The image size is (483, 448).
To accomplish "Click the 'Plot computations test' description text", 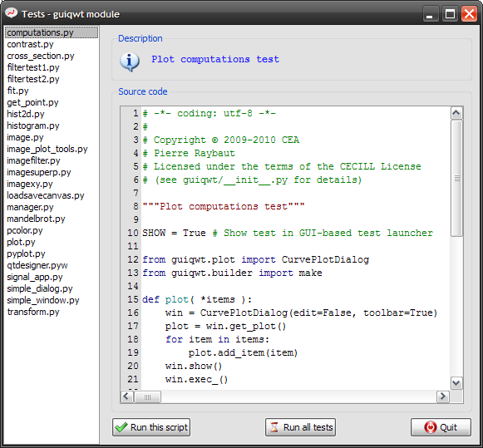I will 215,59.
